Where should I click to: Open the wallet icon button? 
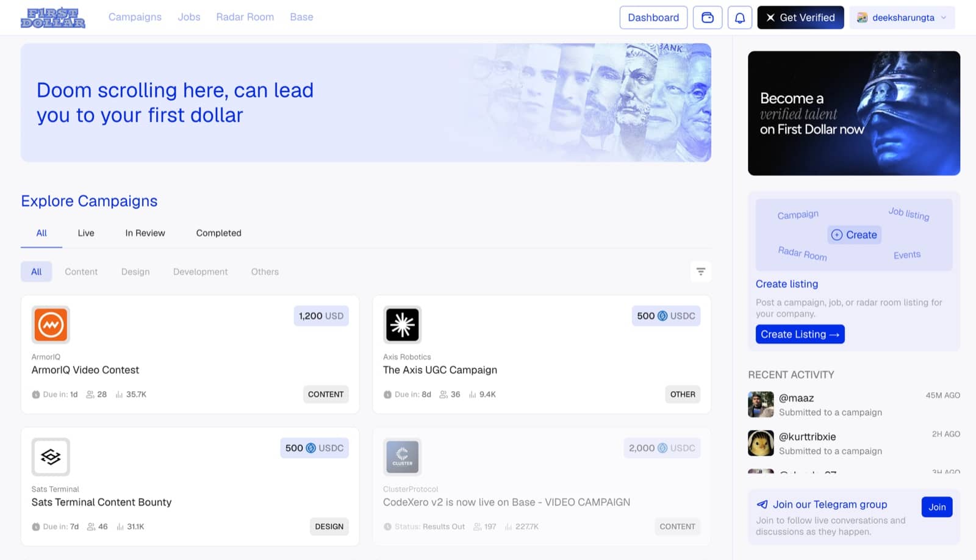(x=708, y=18)
